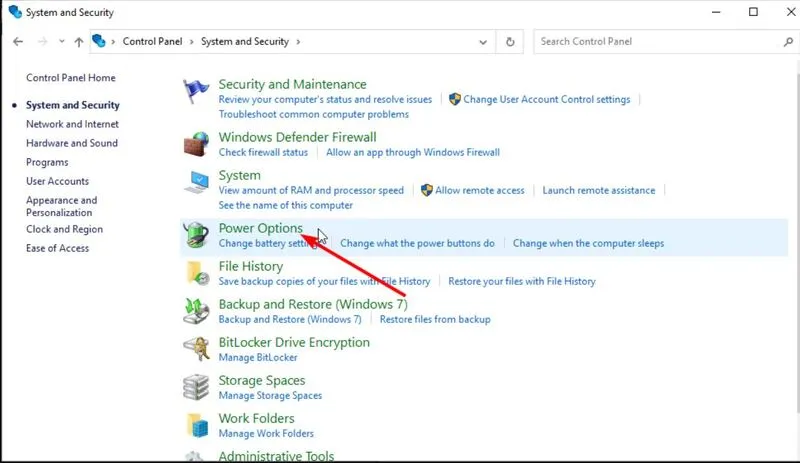
Task: Click the Windows Defender Firewall brick wall icon
Action: (x=196, y=144)
